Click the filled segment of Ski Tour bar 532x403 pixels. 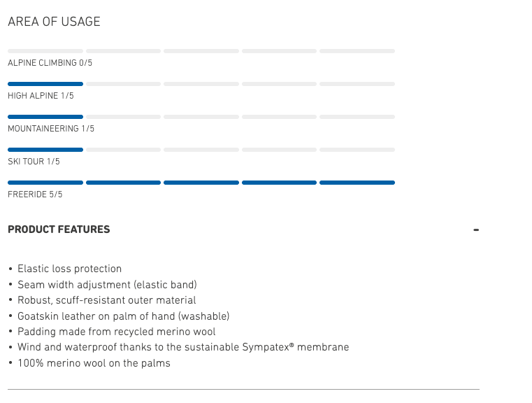[x=45, y=150]
